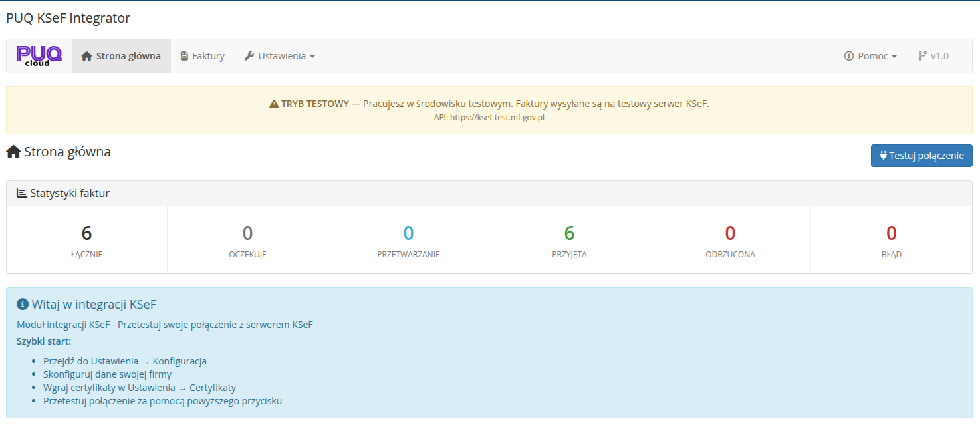
Task: Click the version branch icon
Action: click(x=922, y=56)
